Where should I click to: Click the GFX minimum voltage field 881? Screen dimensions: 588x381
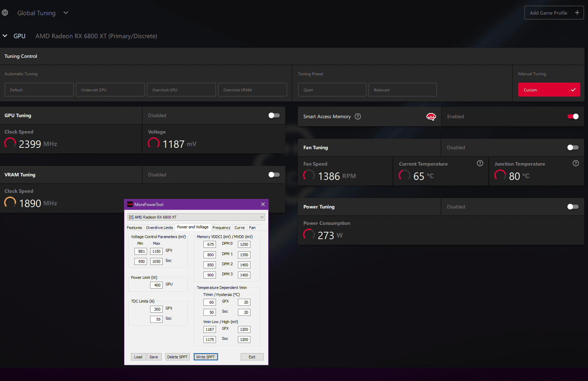click(x=141, y=251)
